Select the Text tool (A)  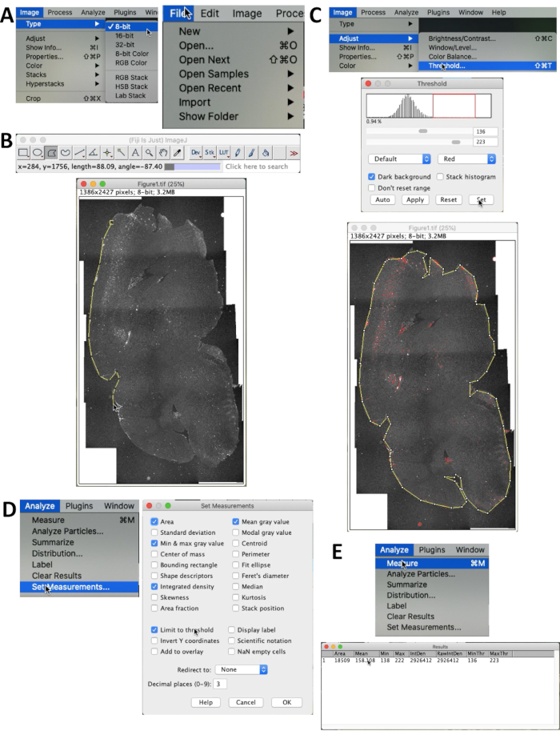point(135,152)
